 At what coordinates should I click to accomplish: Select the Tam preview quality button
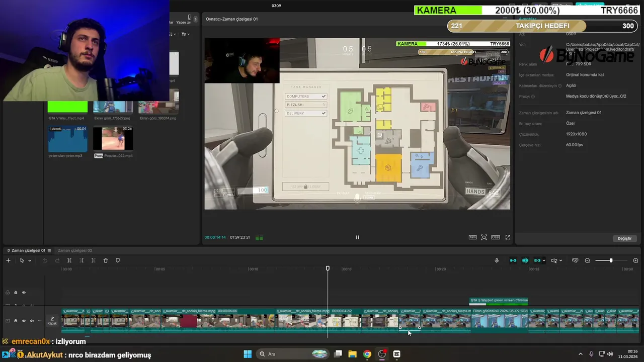click(472, 237)
